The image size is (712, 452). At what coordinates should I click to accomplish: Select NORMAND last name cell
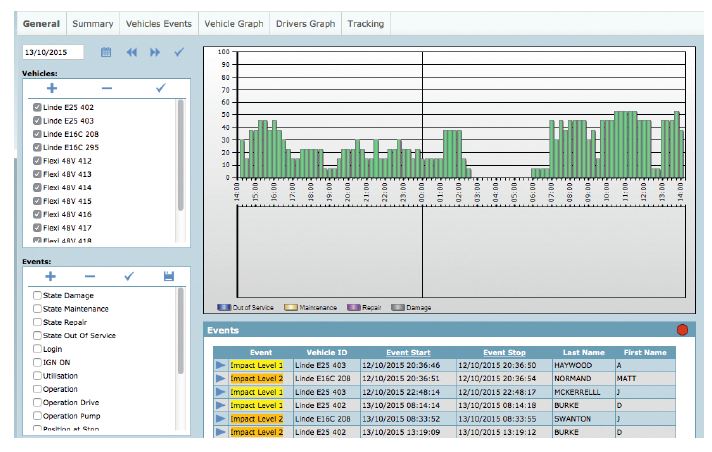coord(583,378)
